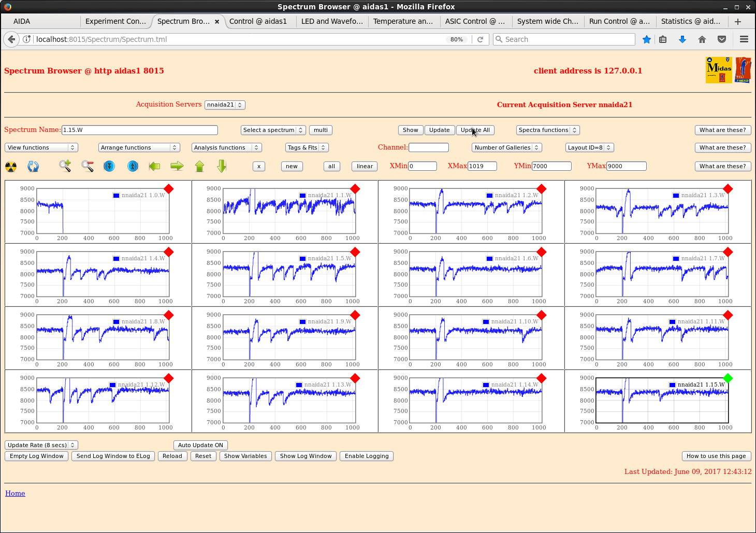Switch to LED and Waveform tab

(332, 21)
